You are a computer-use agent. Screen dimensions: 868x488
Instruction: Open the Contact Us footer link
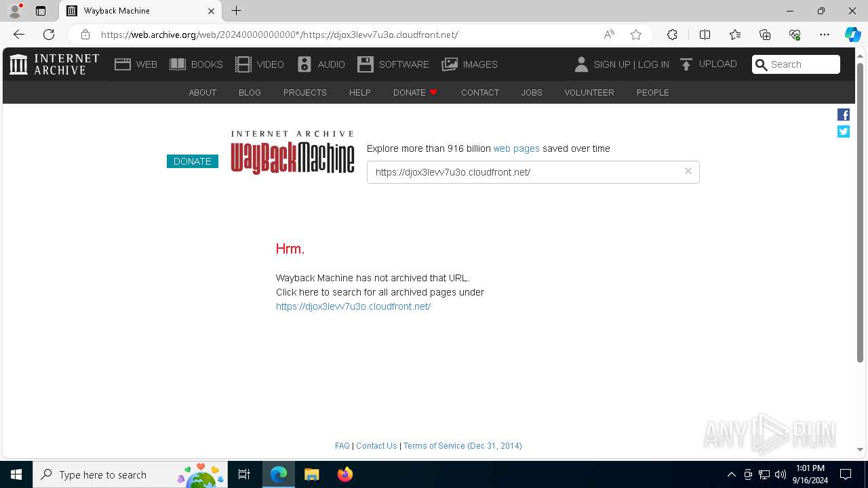click(376, 446)
